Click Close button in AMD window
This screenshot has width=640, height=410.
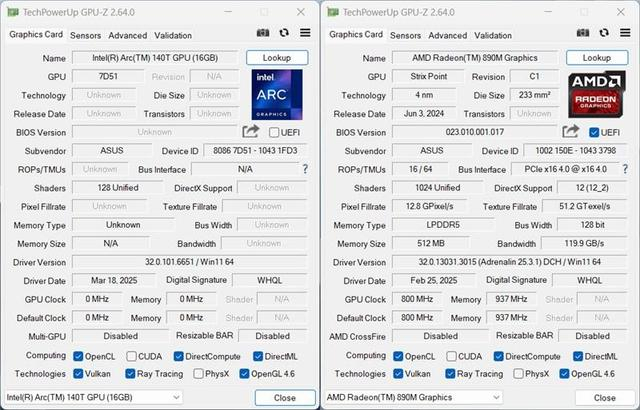(x=605, y=397)
